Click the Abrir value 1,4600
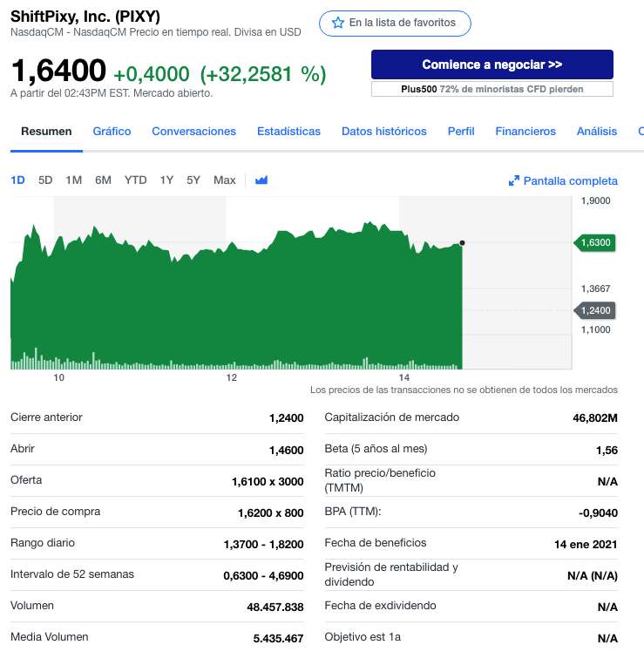Viewport: 644px width, 672px height. tap(286, 450)
